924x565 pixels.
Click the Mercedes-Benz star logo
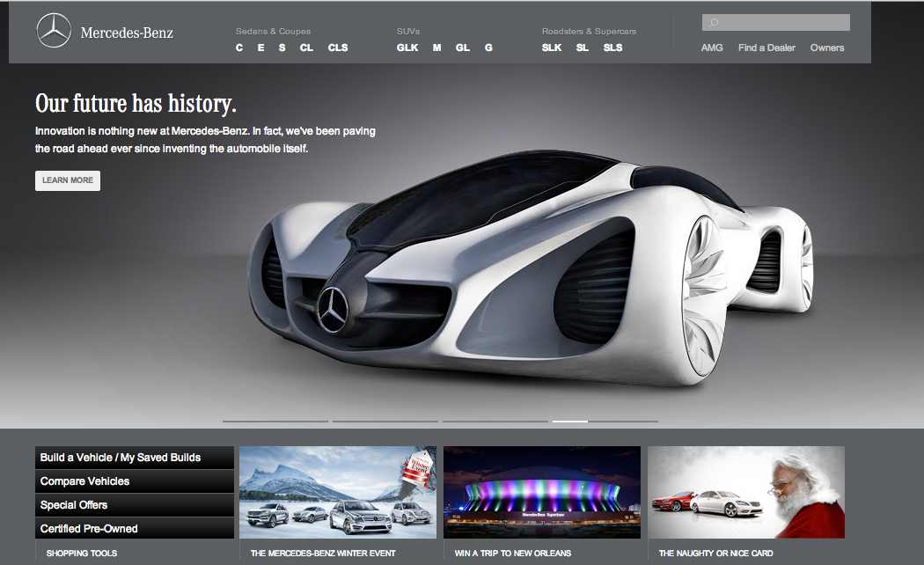coord(54,32)
